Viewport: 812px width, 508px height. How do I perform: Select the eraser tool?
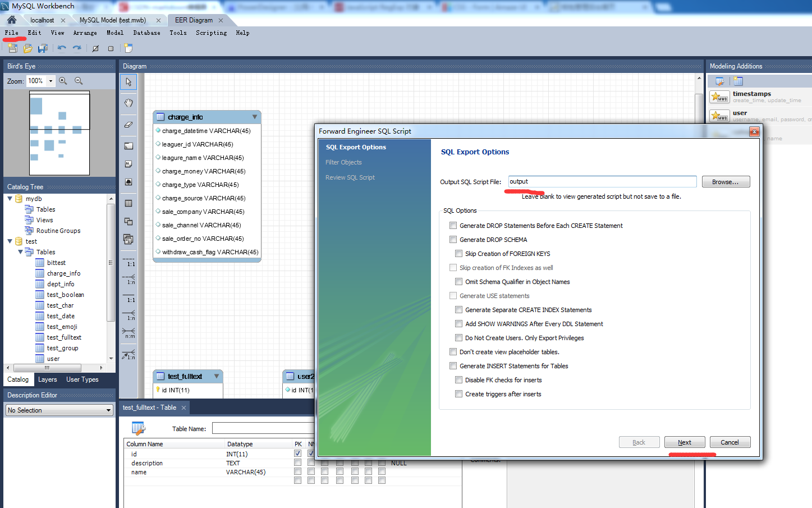[129, 124]
